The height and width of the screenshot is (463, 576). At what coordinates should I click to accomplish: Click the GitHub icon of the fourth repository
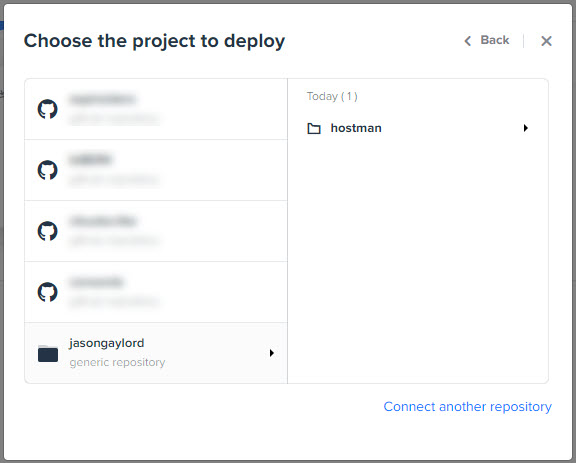click(x=48, y=292)
